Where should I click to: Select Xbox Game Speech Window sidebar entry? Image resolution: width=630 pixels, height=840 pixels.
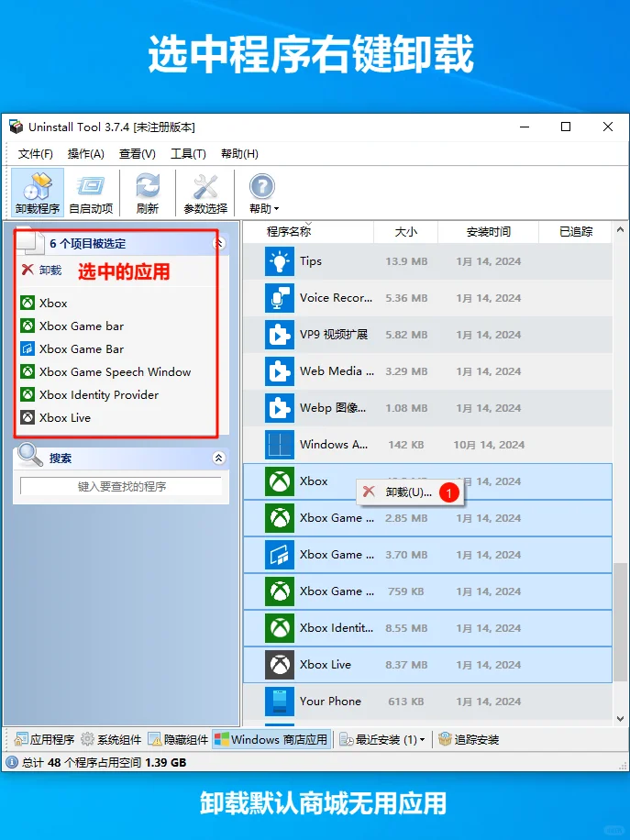point(115,371)
